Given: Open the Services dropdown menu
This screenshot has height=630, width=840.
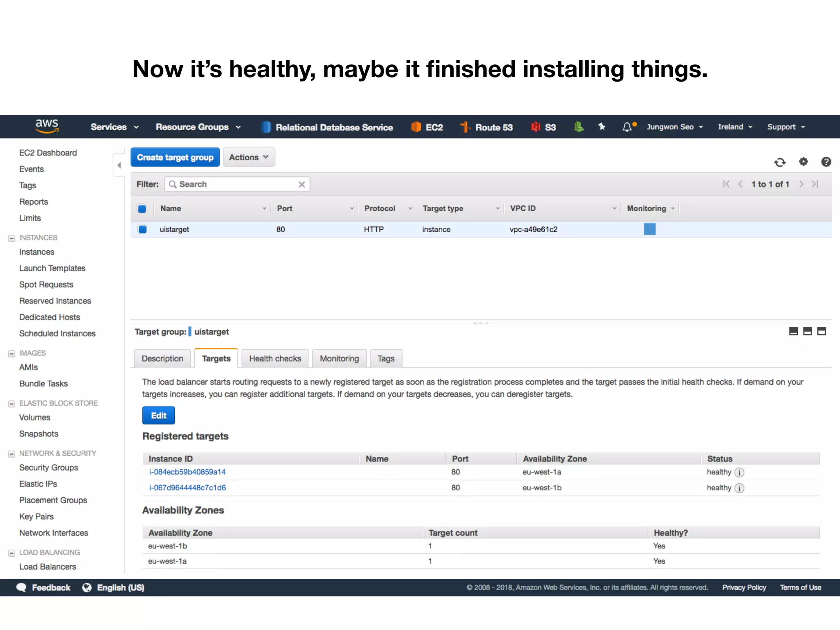Looking at the screenshot, I should pyautogui.click(x=114, y=127).
